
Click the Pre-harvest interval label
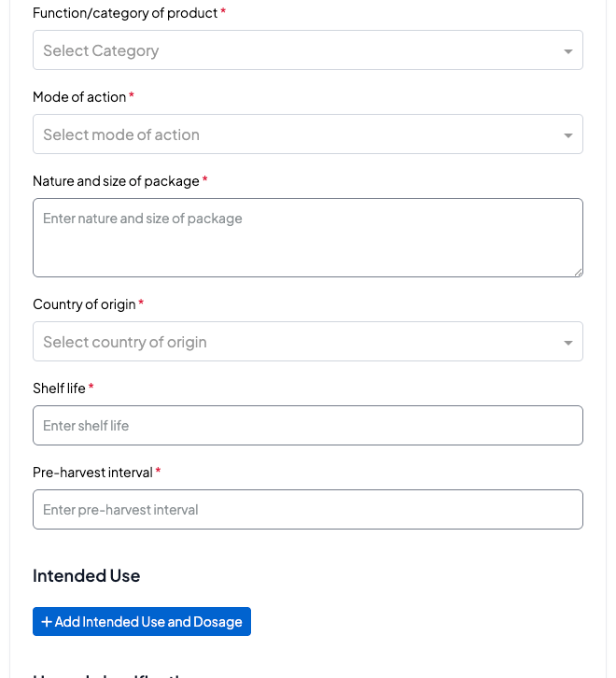coord(92,473)
